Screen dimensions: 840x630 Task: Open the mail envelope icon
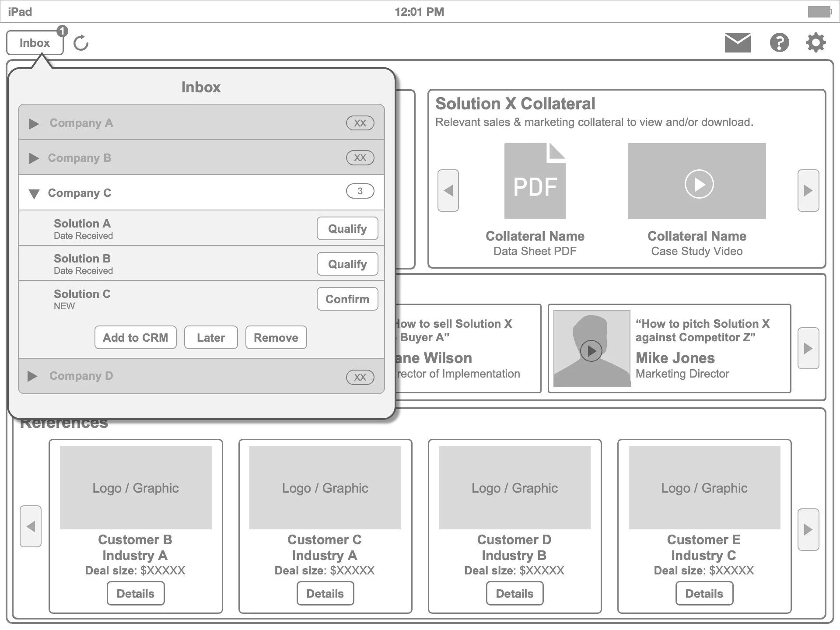pyautogui.click(x=738, y=43)
